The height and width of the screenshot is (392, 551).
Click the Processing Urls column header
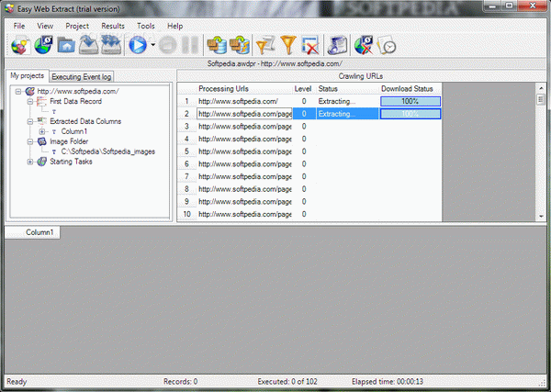point(244,88)
